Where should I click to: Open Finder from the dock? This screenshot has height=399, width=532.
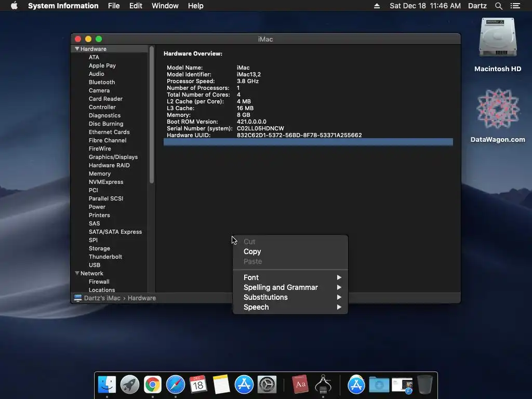click(x=107, y=384)
